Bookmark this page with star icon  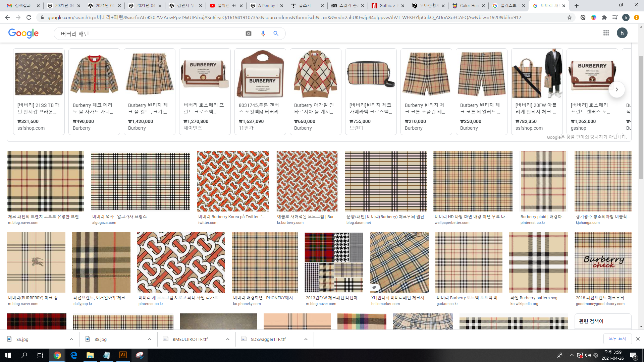tap(570, 17)
